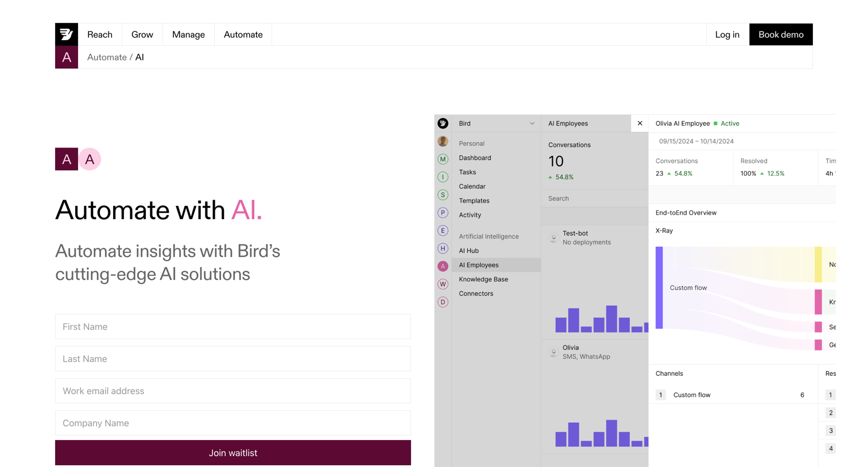Click the Book demo button
This screenshot has width=868, height=467.
point(781,34)
